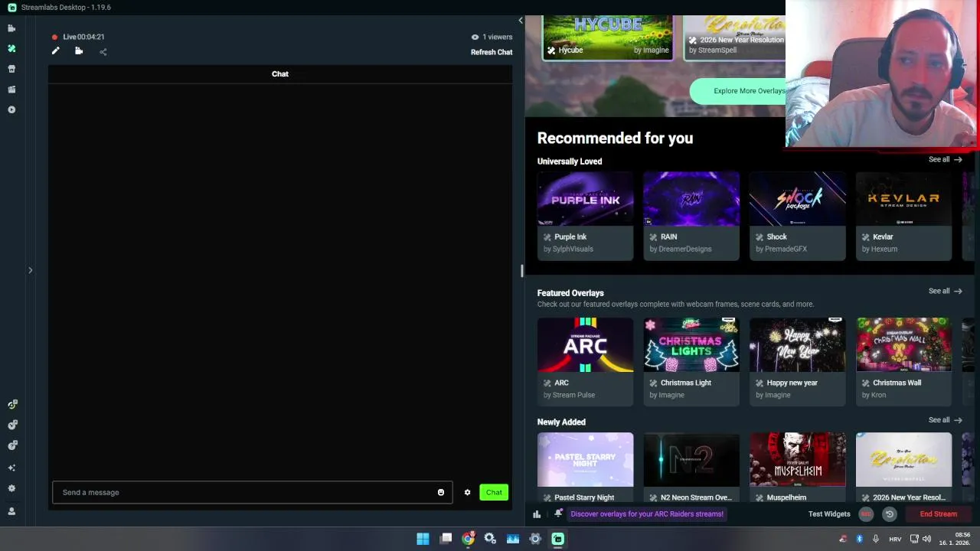This screenshot has width=980, height=551.
Task: Click End Stream button
Action: pos(939,514)
